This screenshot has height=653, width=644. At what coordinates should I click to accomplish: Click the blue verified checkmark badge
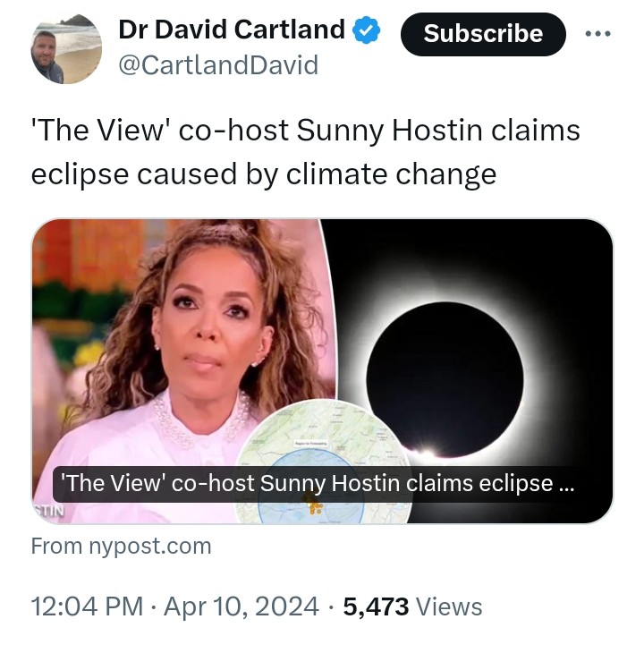pos(367,31)
